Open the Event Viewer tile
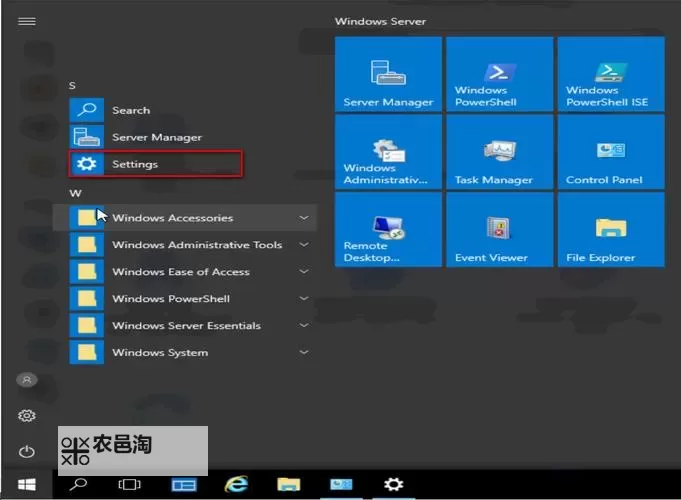Viewport: 681px width, 500px height. tap(499, 229)
